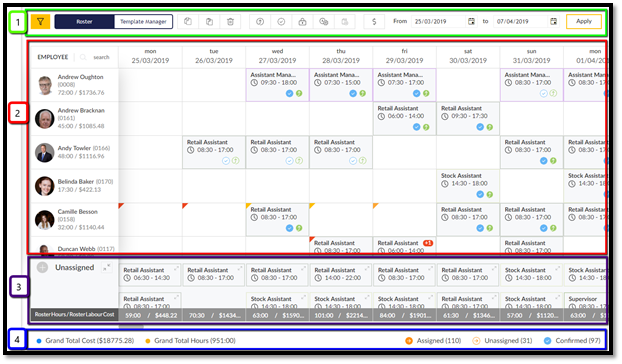
Task: Click the paste shifts toolbar icon
Action: [x=209, y=22]
